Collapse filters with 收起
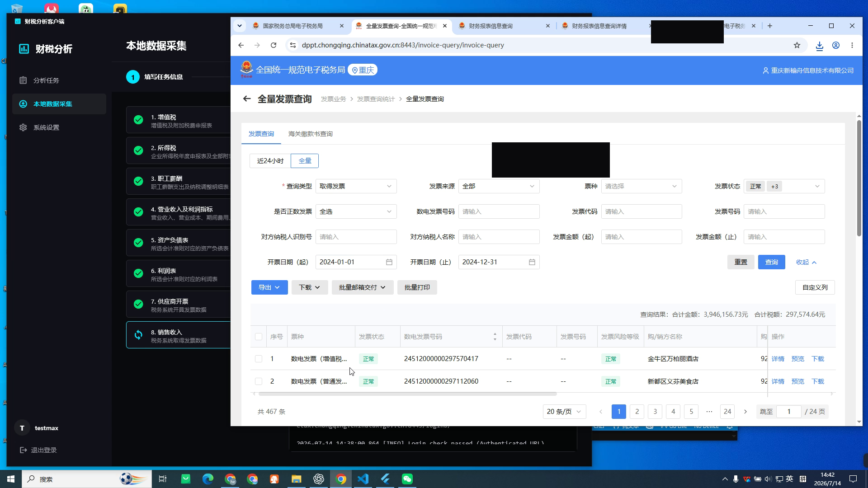The width and height of the screenshot is (868, 488). 807,262
